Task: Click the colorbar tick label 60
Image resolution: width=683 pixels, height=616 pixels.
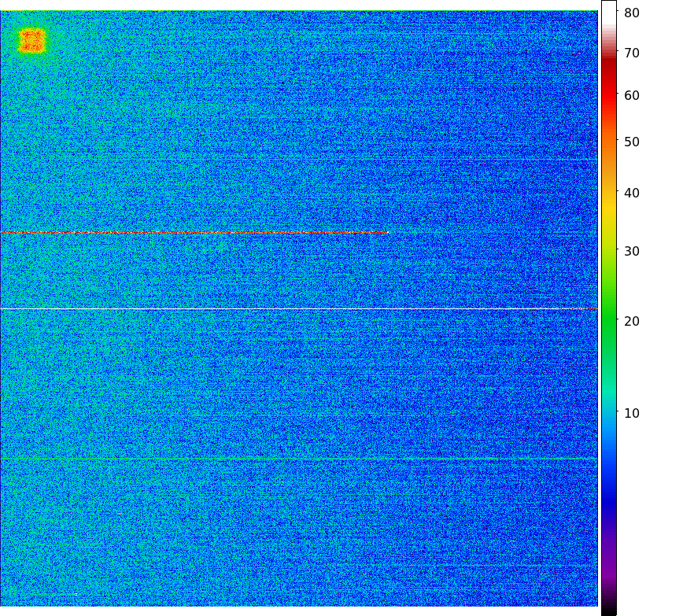Action: pyautogui.click(x=632, y=96)
